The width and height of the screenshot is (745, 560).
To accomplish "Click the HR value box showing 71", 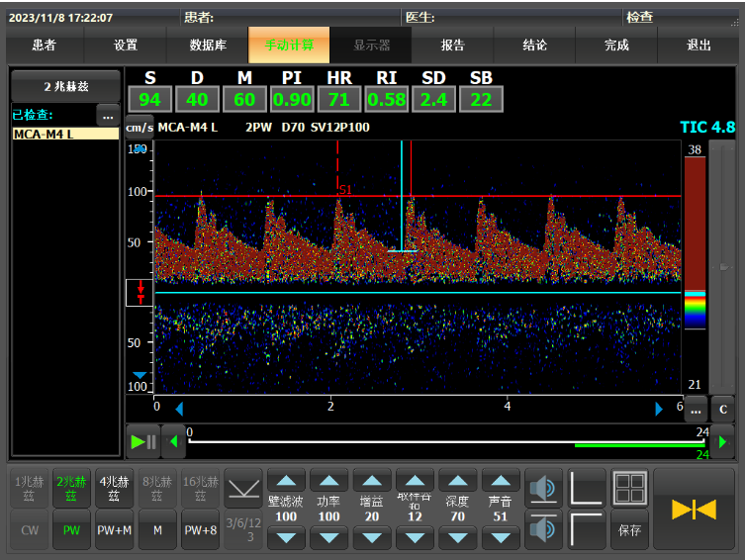I will [338, 99].
